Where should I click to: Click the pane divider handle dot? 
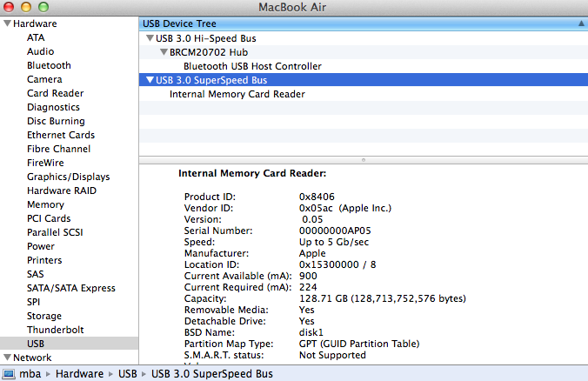[364, 160]
